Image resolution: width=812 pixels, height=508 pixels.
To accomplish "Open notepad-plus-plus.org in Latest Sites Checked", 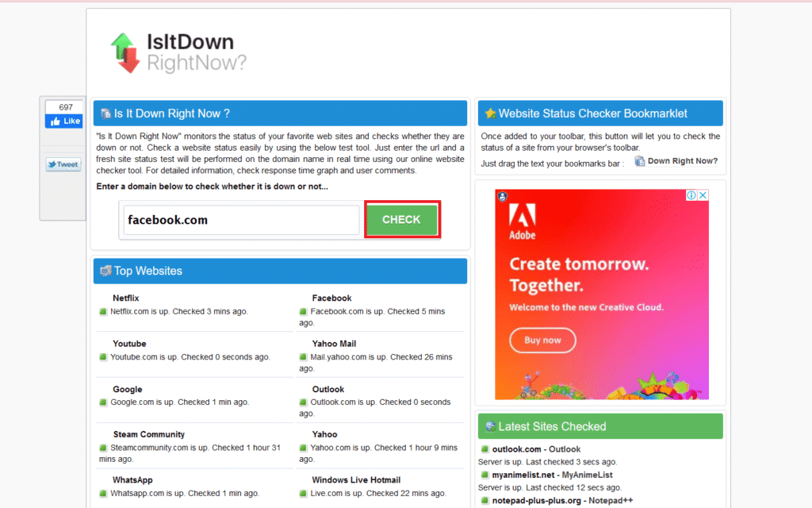I will pos(537,501).
